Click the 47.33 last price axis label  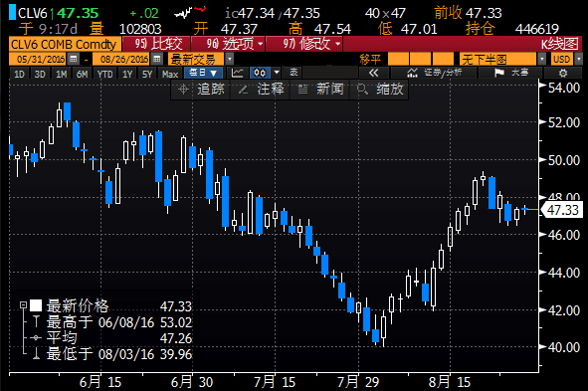(561, 210)
